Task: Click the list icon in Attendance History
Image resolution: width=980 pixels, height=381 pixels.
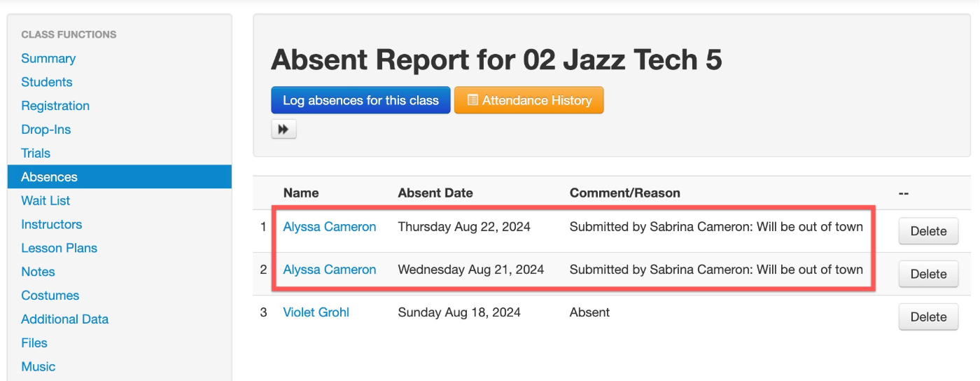Action: pyautogui.click(x=472, y=100)
